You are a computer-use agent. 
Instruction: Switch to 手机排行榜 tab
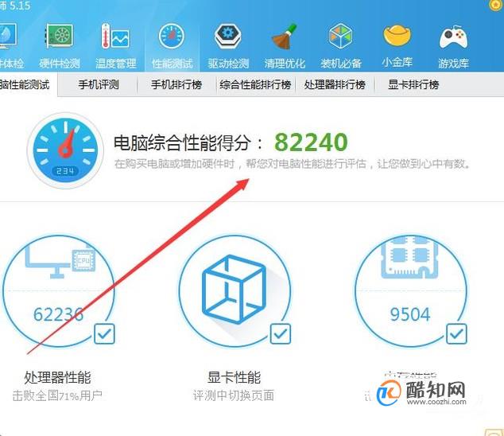tap(176, 84)
